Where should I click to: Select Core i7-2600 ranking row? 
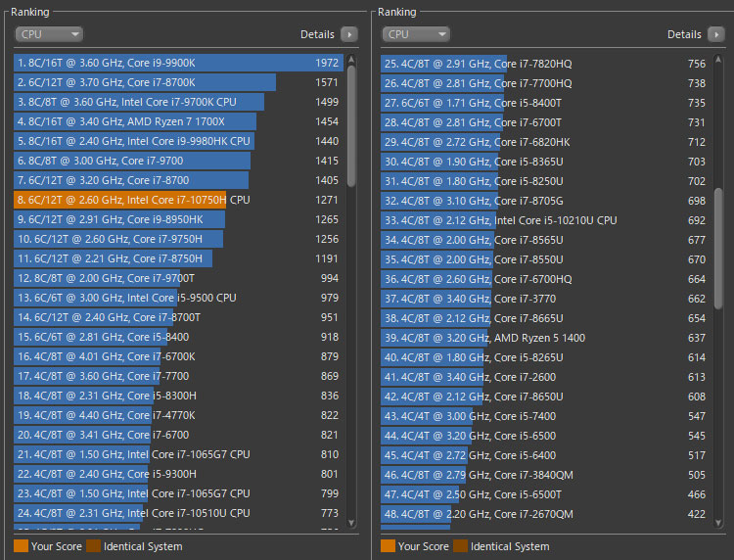546,377
